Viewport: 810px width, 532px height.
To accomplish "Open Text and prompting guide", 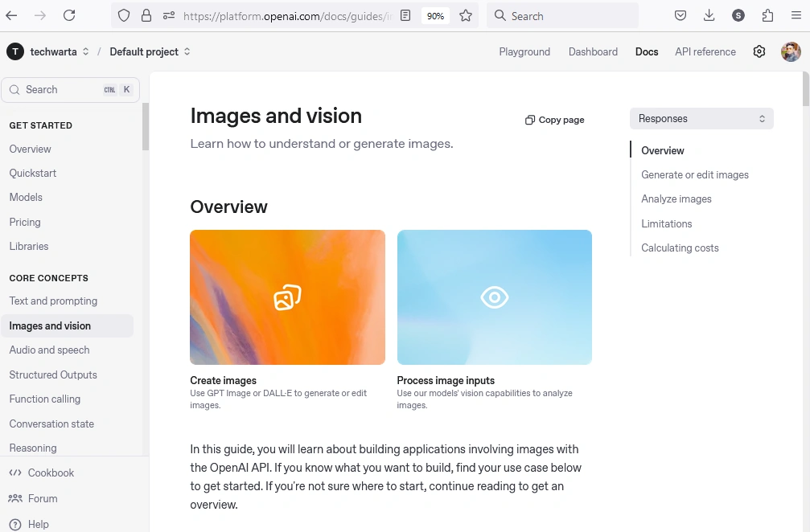I will (x=53, y=301).
